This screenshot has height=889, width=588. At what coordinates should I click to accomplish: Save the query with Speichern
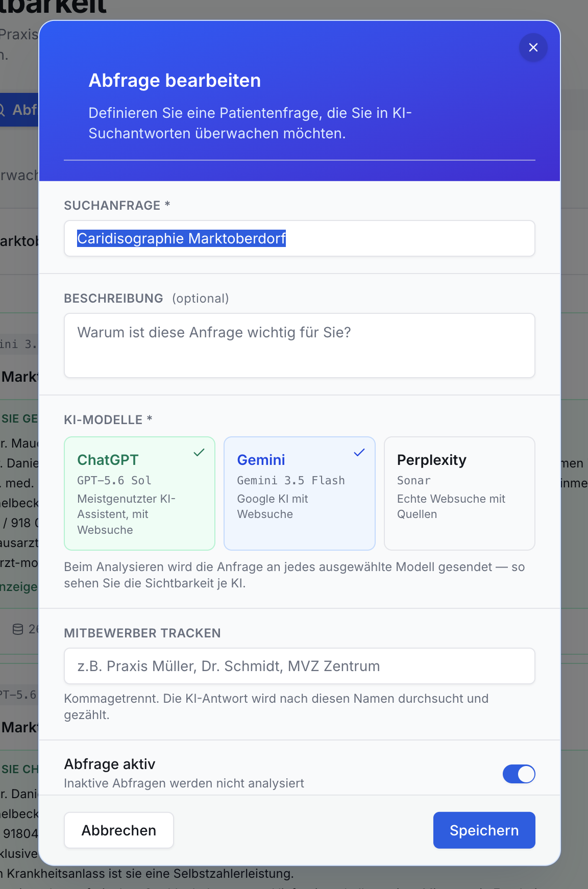click(x=484, y=830)
